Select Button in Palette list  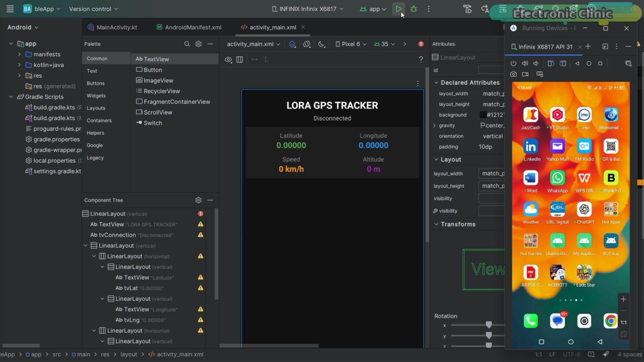click(149, 70)
